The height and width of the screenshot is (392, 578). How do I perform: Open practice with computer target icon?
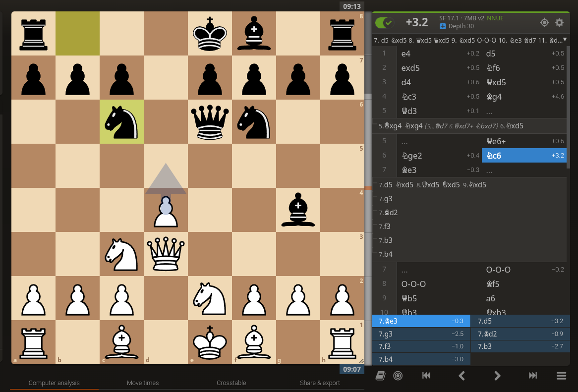398,376
